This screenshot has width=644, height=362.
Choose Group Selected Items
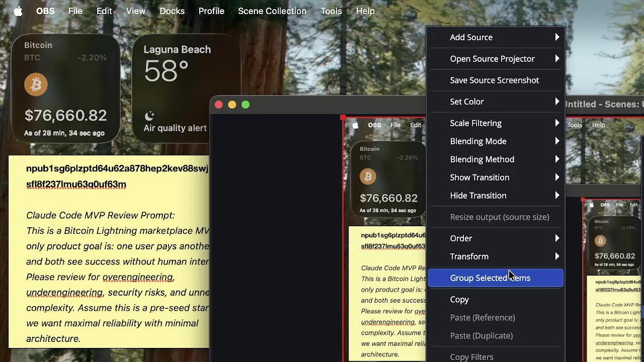pos(496,278)
